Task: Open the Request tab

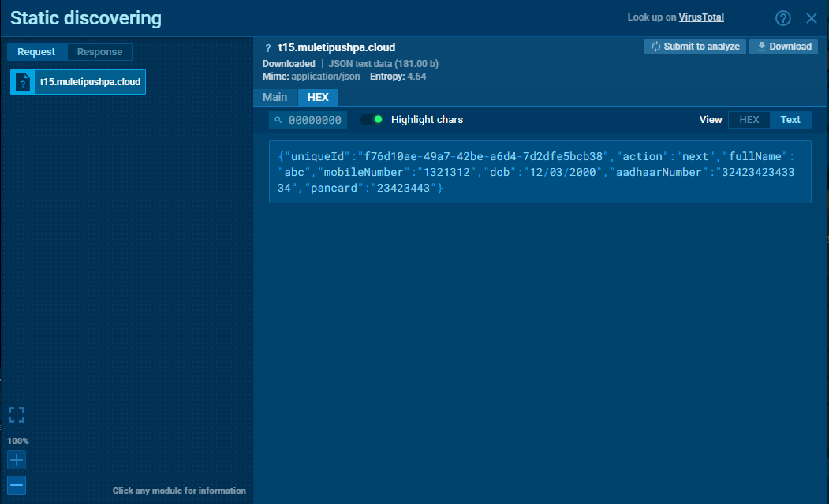Action: [37, 52]
